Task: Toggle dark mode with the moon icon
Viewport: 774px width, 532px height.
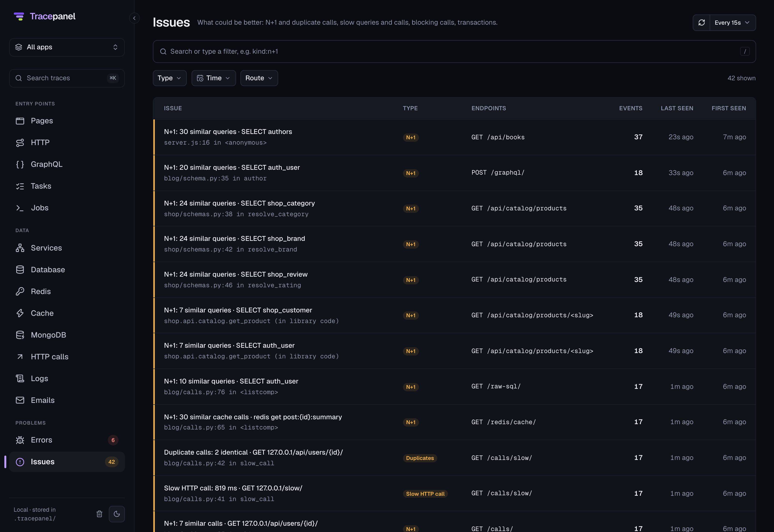Action: 117,514
